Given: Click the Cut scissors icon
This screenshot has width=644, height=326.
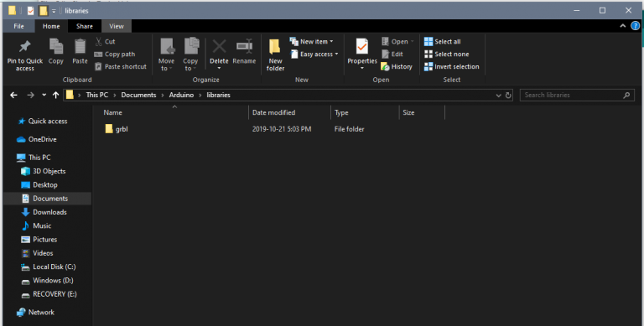Looking at the screenshot, I should coord(99,41).
